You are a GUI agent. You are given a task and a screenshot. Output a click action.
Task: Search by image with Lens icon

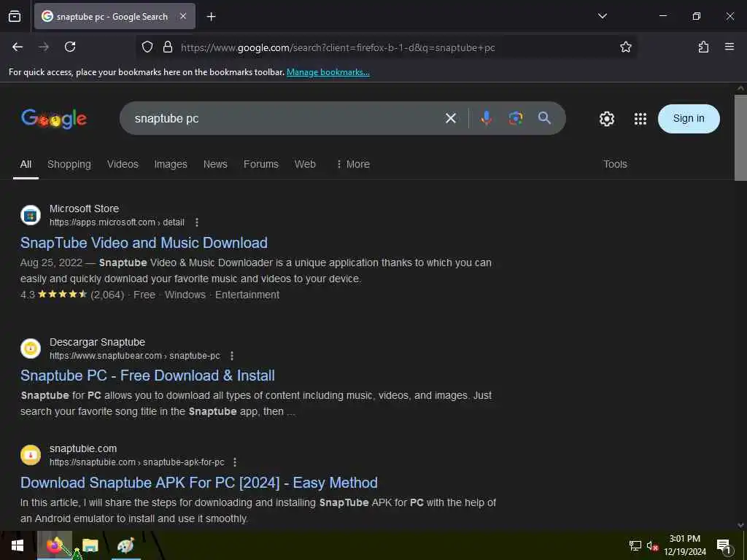click(516, 118)
